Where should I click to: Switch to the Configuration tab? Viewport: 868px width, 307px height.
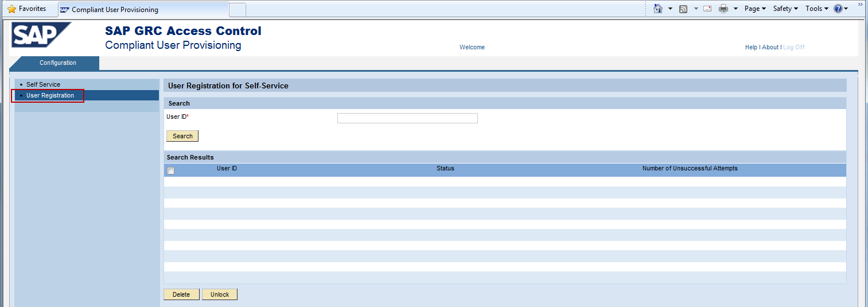[58, 63]
